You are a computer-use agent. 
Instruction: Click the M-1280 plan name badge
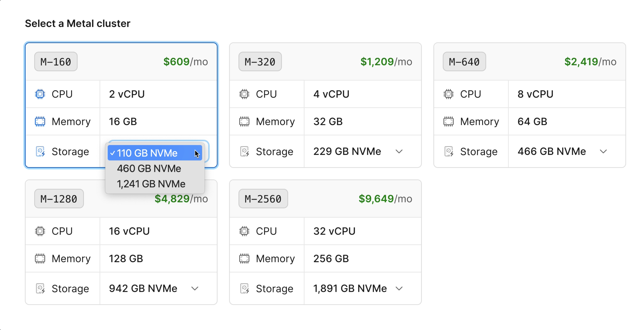point(59,199)
